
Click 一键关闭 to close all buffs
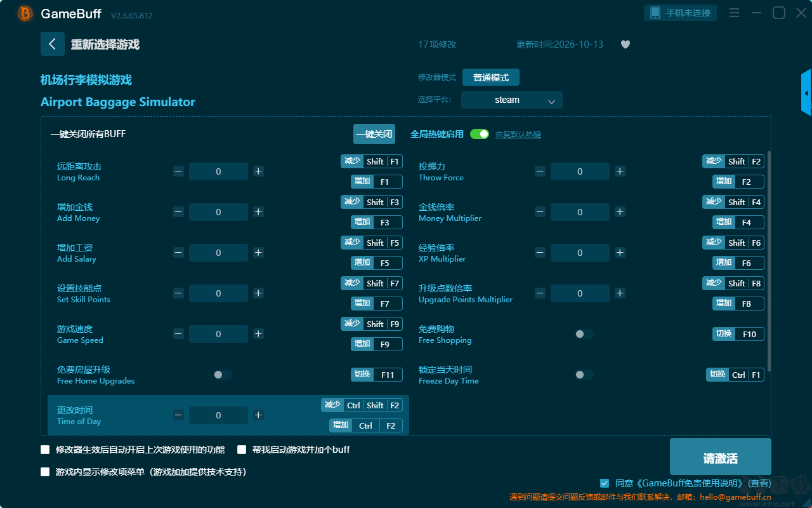[x=374, y=134]
